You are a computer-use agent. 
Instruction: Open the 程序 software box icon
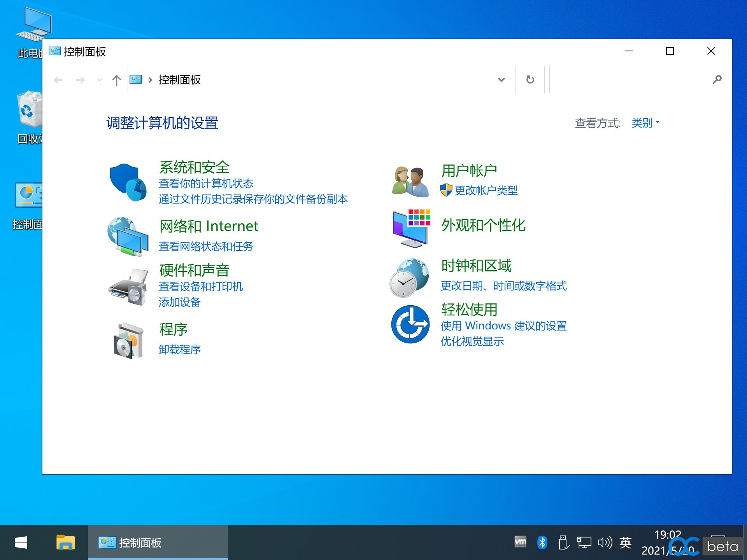128,340
